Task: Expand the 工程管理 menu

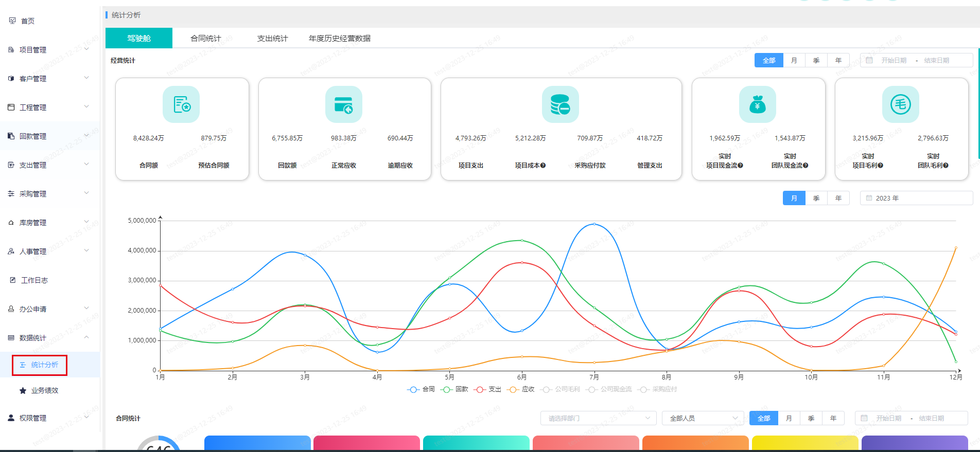Action: click(86, 107)
